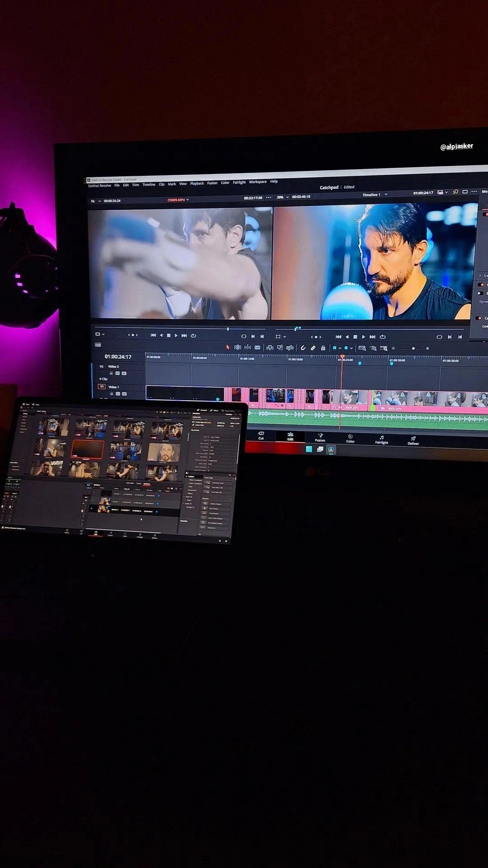Image resolution: width=488 pixels, height=868 pixels.
Task: Activate the Dynamic Trim Mode tool
Action: (248, 347)
